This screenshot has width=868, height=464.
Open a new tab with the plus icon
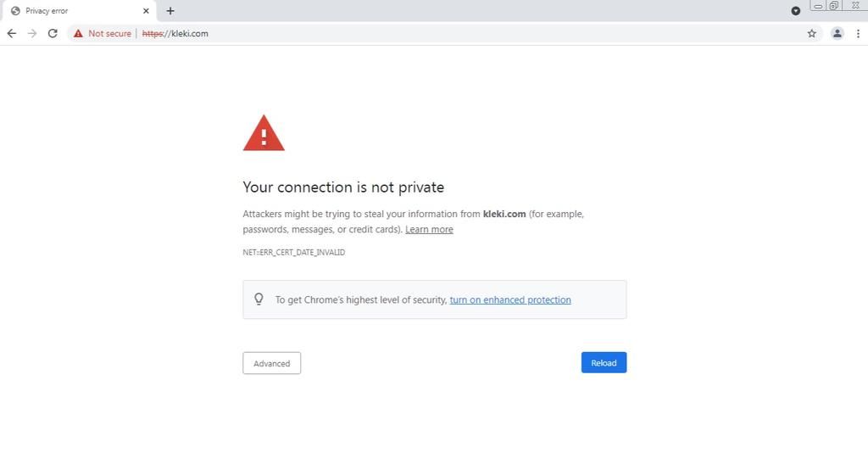click(x=170, y=11)
